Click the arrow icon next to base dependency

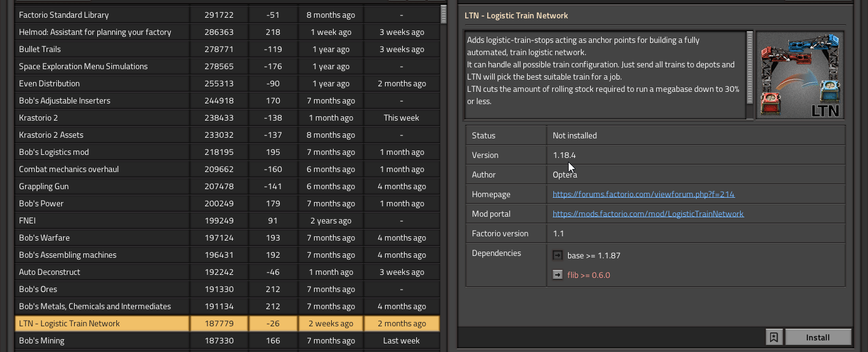click(558, 255)
